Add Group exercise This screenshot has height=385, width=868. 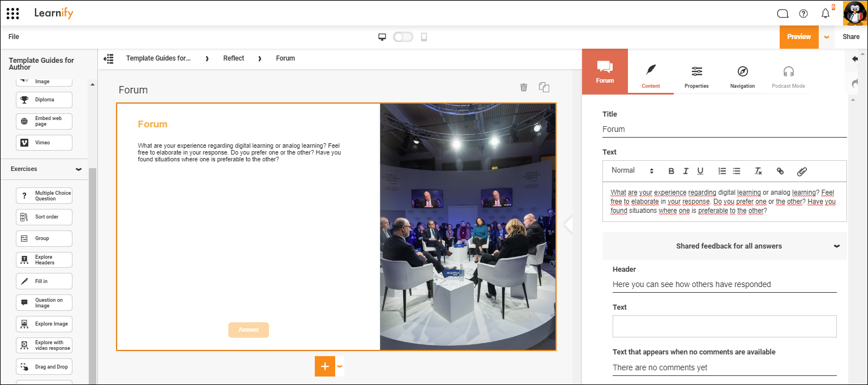tap(44, 238)
